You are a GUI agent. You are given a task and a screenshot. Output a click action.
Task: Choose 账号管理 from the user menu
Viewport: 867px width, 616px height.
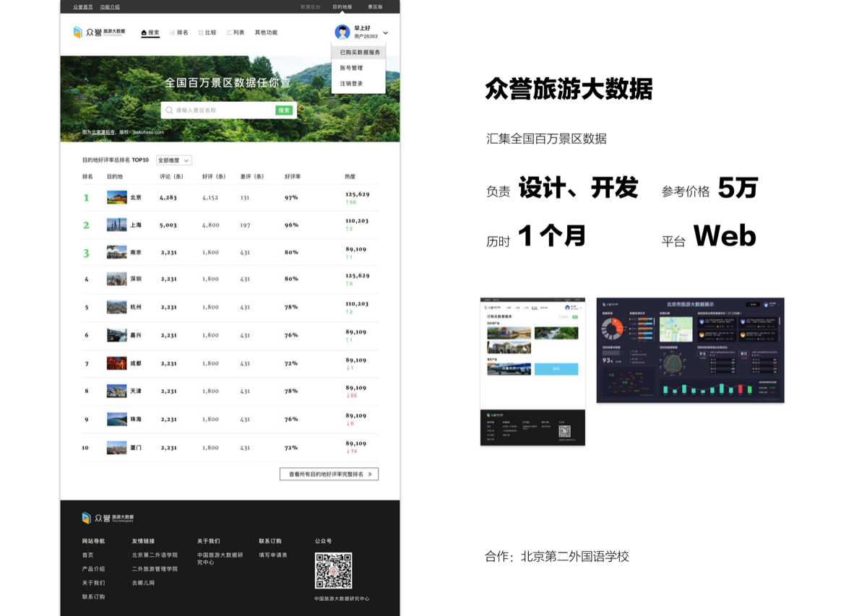click(x=351, y=68)
